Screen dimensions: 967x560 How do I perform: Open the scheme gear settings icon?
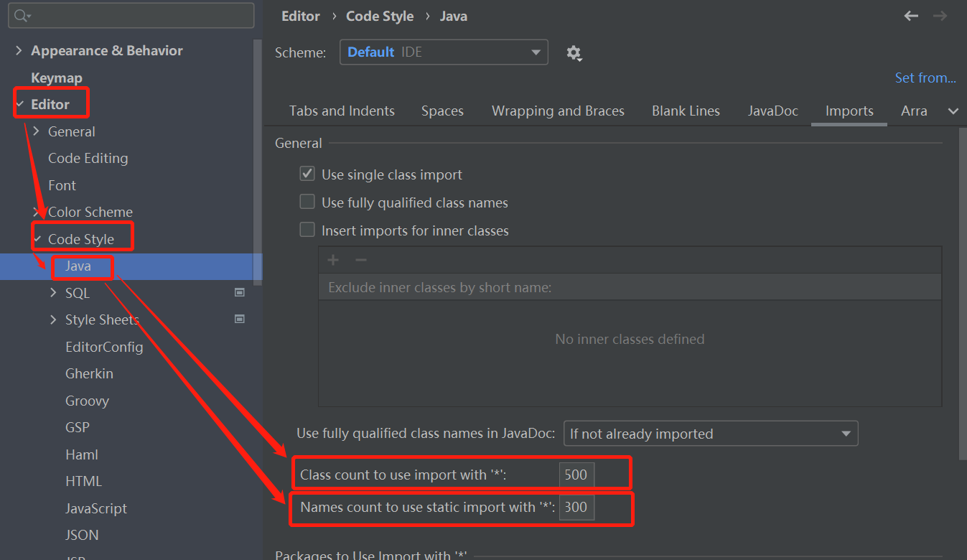tap(574, 53)
